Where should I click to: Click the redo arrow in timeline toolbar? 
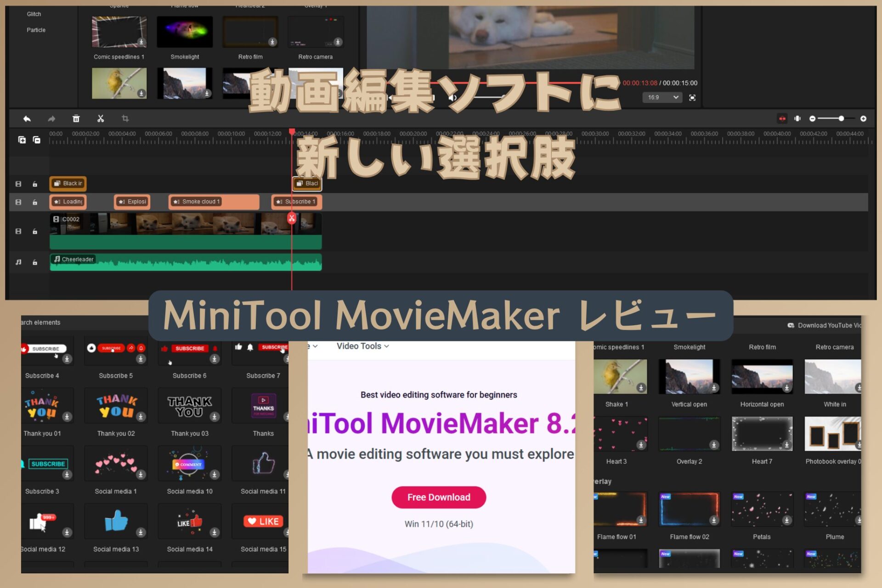[51, 119]
